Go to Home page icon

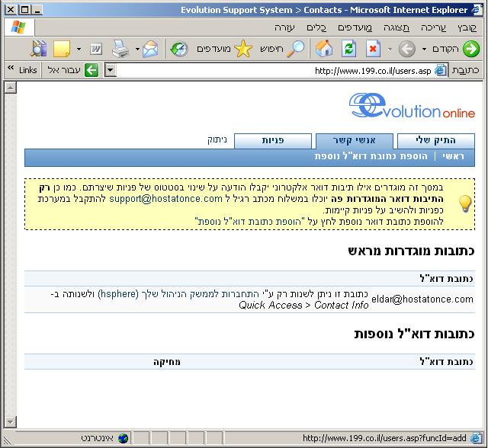pyautogui.click(x=325, y=49)
